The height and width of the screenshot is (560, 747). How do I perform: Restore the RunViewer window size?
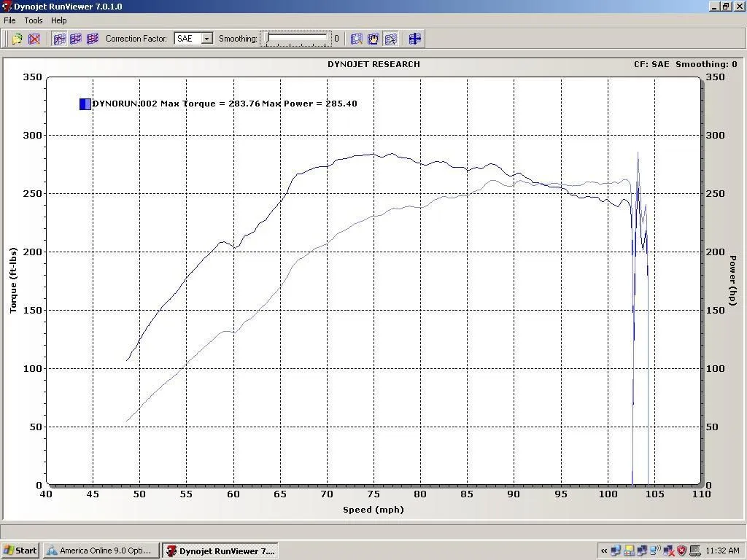[x=726, y=6]
